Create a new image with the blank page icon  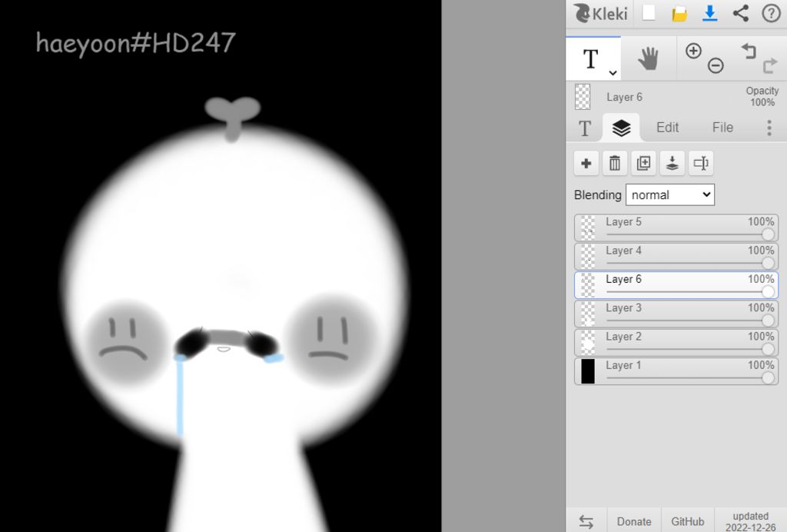coord(649,14)
